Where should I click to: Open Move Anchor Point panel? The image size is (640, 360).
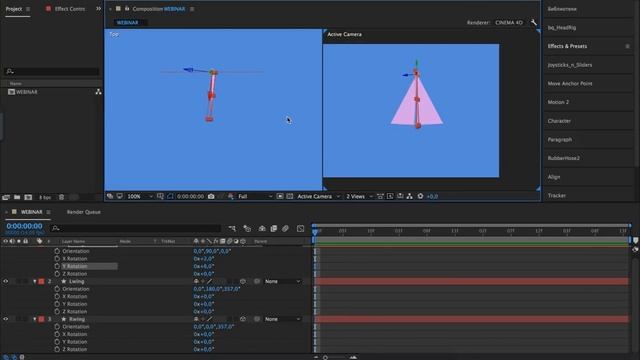[x=570, y=84]
